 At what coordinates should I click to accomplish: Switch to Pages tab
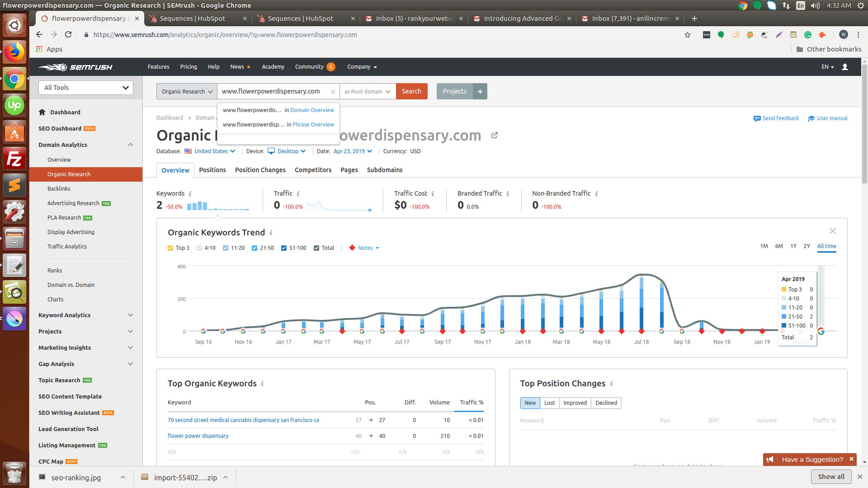(x=349, y=170)
